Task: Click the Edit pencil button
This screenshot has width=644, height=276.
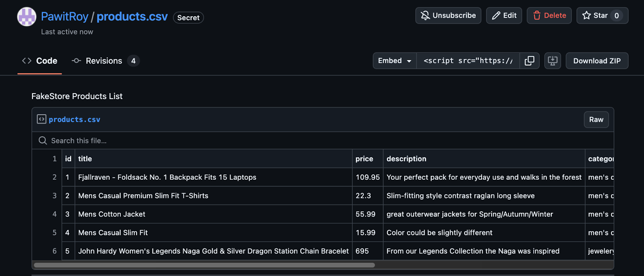Action: 504,16
